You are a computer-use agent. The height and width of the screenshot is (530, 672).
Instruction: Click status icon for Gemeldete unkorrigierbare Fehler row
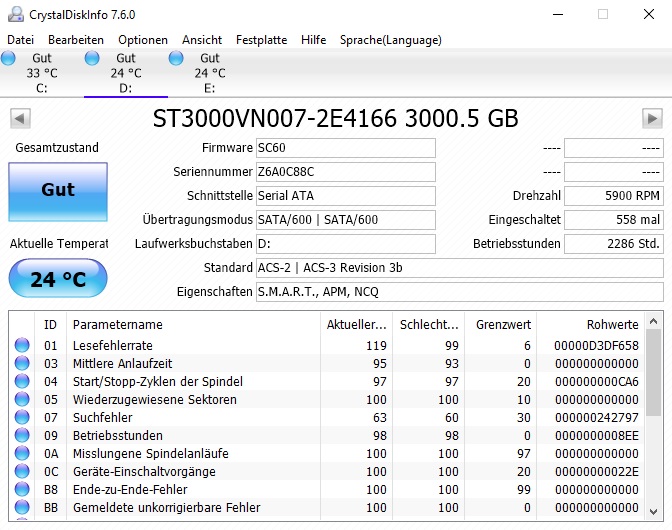point(22,507)
